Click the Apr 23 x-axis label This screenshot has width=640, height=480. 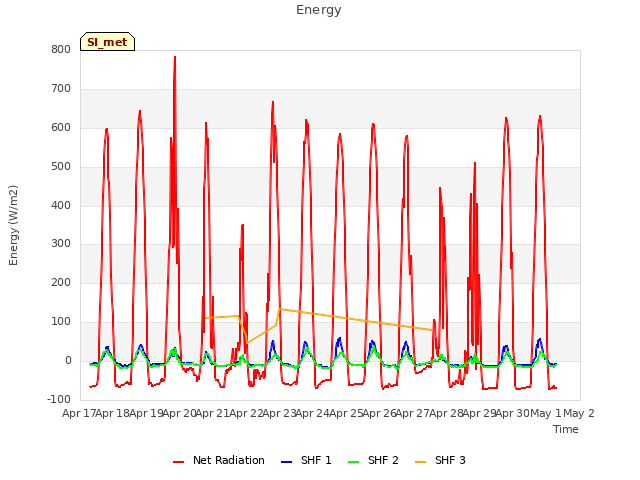pyautogui.click(x=279, y=413)
